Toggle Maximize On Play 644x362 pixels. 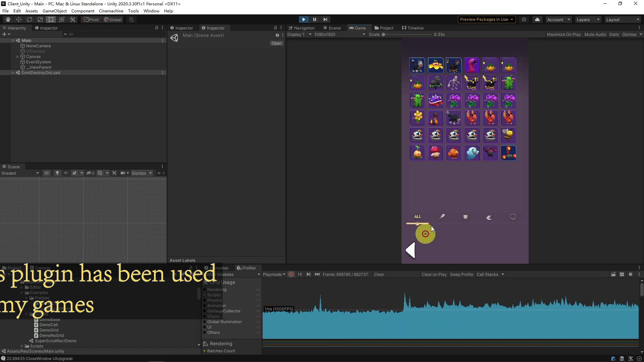click(563, 34)
